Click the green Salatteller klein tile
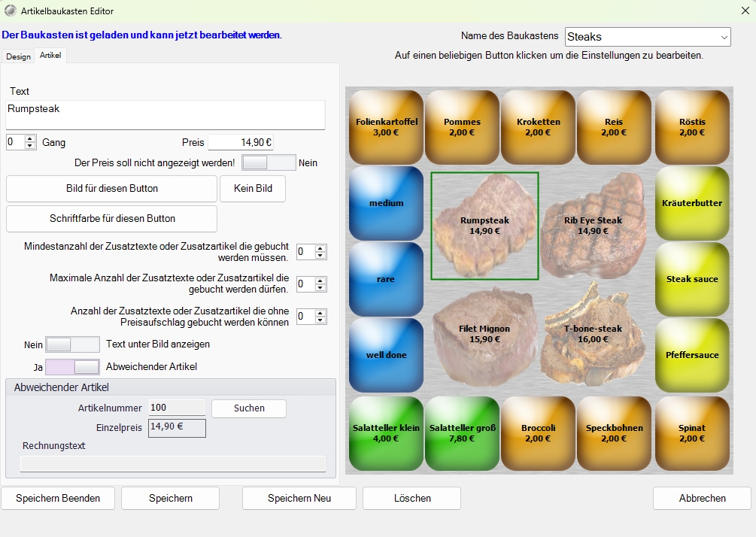Screen dimensions: 756x537 [x=387, y=433]
